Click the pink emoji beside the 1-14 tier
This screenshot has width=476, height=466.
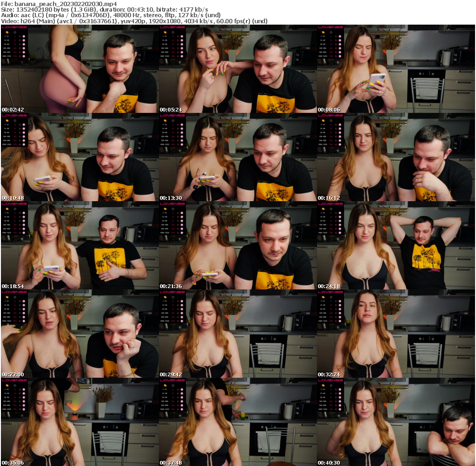coord(24,36)
